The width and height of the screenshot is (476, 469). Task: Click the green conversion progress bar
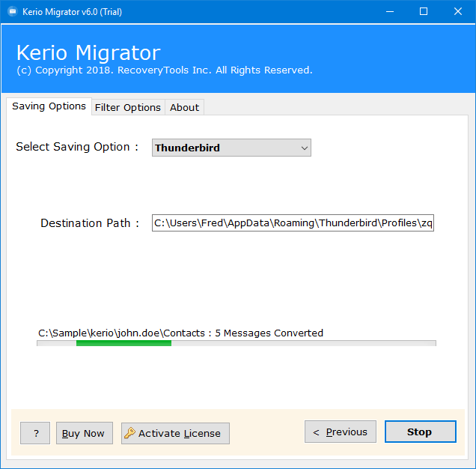click(237, 343)
